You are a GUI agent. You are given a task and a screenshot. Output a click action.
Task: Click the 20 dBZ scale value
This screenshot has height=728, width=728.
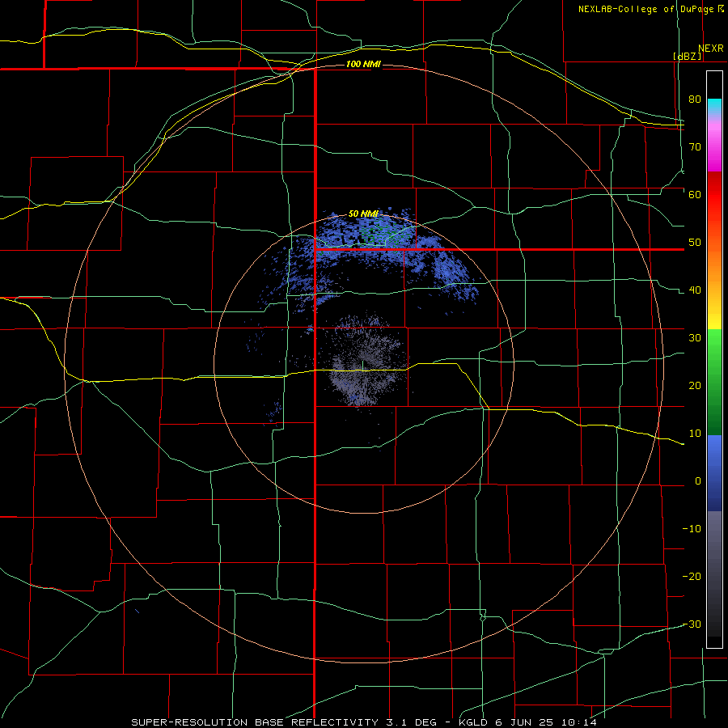(x=695, y=386)
